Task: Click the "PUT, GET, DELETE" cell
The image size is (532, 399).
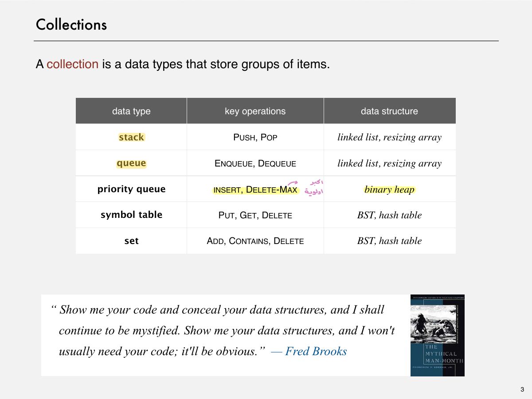Action: (255, 215)
